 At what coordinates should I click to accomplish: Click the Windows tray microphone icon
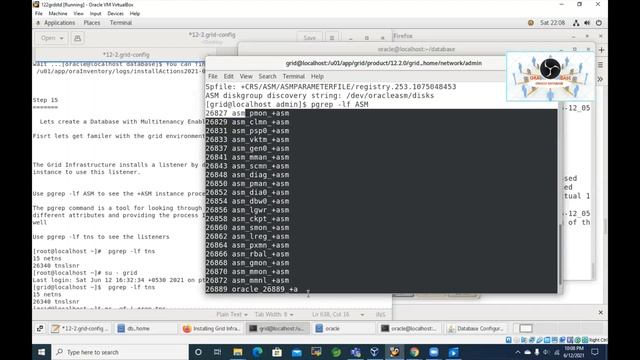click(x=537, y=352)
